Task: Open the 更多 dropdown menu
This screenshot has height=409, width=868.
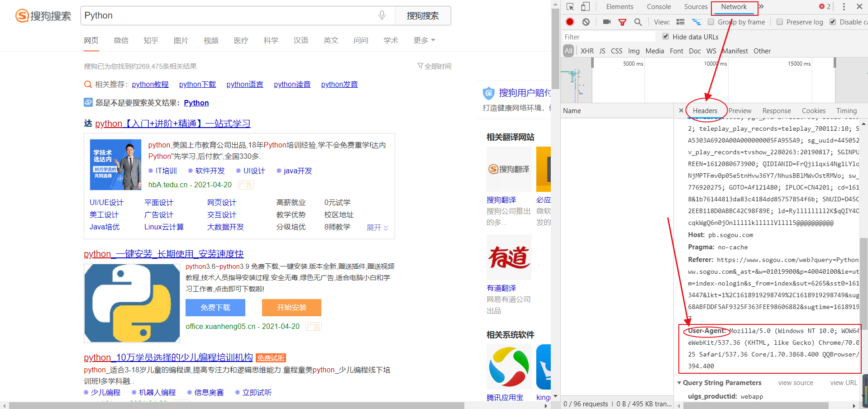Action: click(x=424, y=40)
